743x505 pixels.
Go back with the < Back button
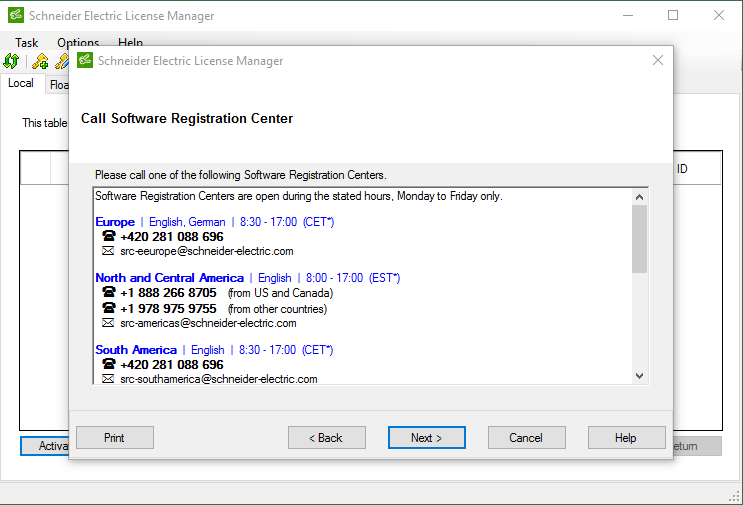(x=326, y=437)
